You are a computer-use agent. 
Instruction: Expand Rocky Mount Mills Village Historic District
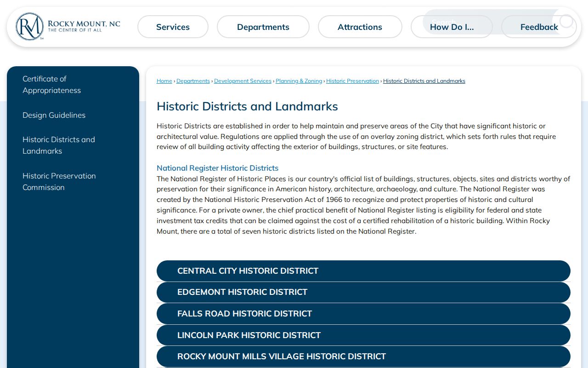(363, 356)
